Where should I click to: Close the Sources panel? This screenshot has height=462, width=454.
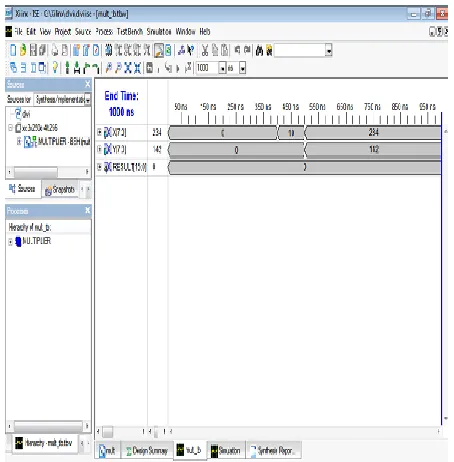pos(88,84)
